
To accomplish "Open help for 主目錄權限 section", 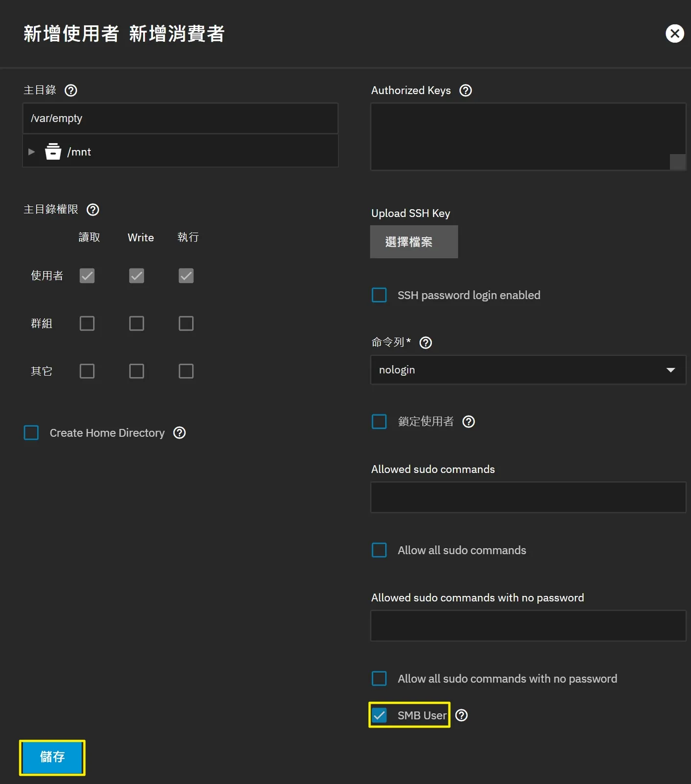I will point(93,210).
